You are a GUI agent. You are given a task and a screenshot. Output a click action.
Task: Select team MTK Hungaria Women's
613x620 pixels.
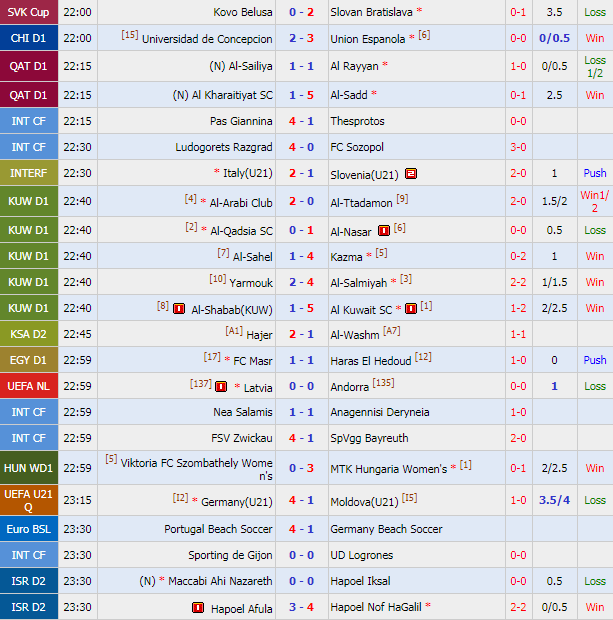coord(389,469)
